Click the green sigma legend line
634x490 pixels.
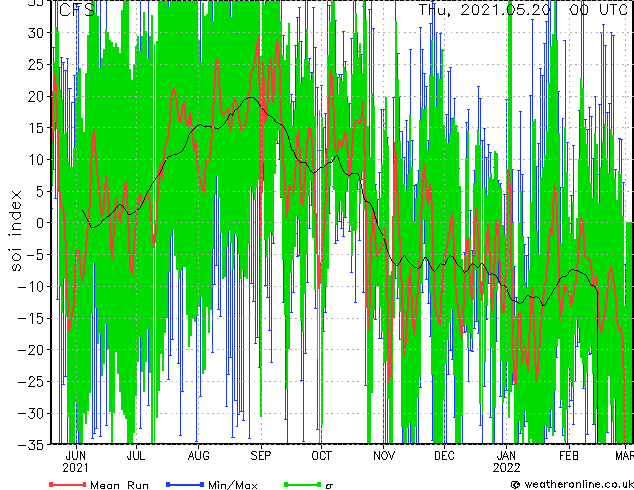point(302,484)
